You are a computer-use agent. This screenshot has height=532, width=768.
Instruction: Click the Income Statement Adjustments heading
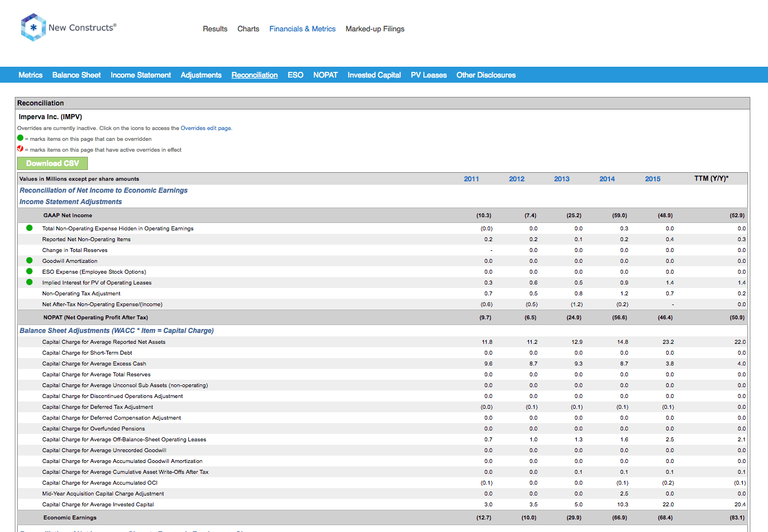[71, 202]
